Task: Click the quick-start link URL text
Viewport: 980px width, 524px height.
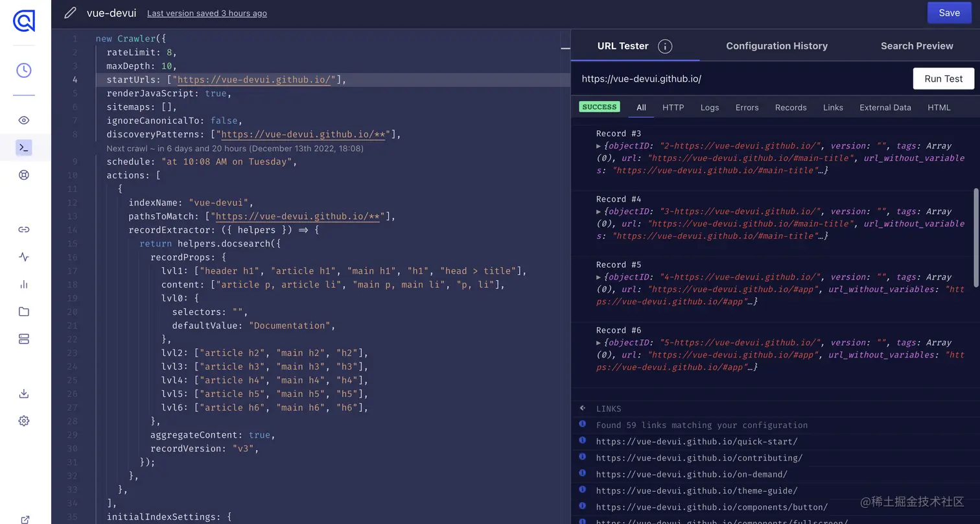Action: tap(697, 442)
